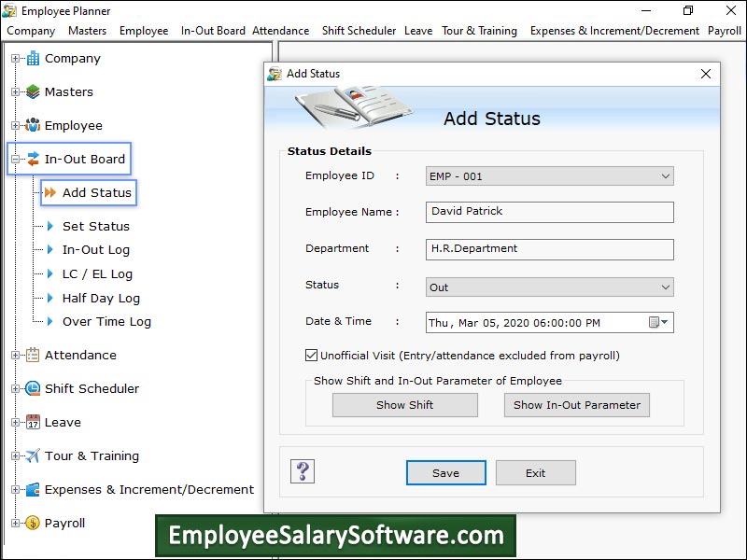747x560 pixels.
Task: Open the help question mark button
Action: coord(303,471)
